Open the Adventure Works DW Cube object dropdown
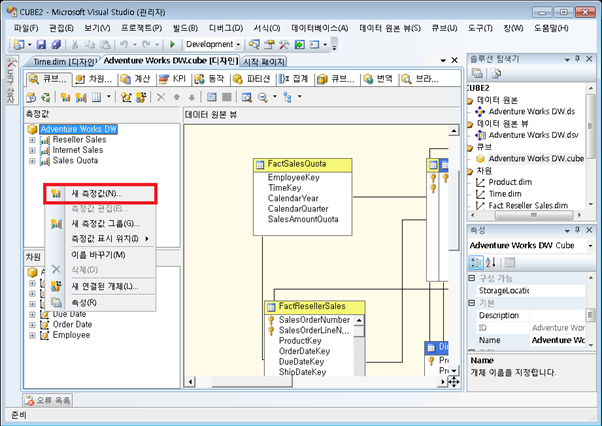This screenshot has height=426, width=602. point(590,246)
